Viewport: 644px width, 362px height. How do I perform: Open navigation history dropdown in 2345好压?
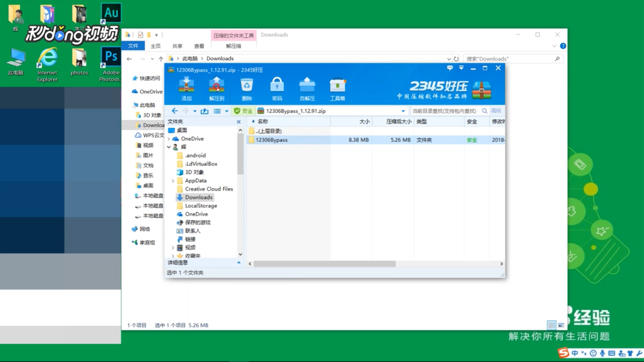tap(195, 111)
